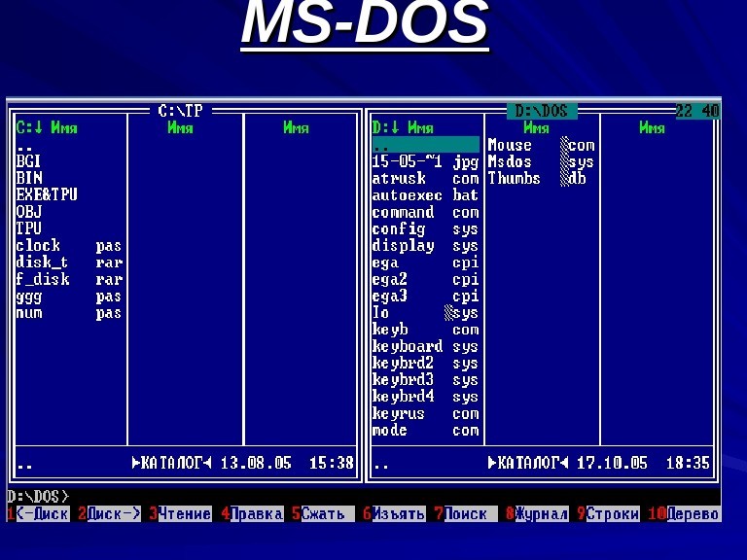Select keyb com file
The height and width of the screenshot is (560, 747).
pos(425,330)
